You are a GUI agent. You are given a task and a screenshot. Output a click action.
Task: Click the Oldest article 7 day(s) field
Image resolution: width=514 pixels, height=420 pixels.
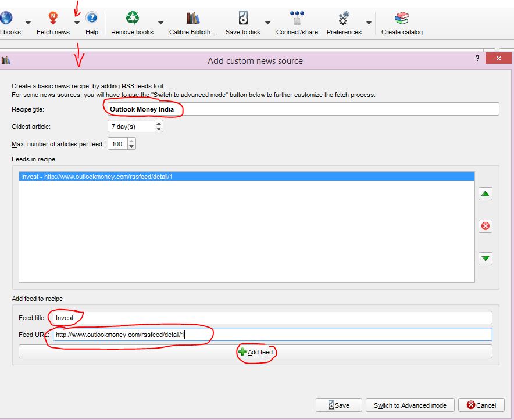coord(131,127)
